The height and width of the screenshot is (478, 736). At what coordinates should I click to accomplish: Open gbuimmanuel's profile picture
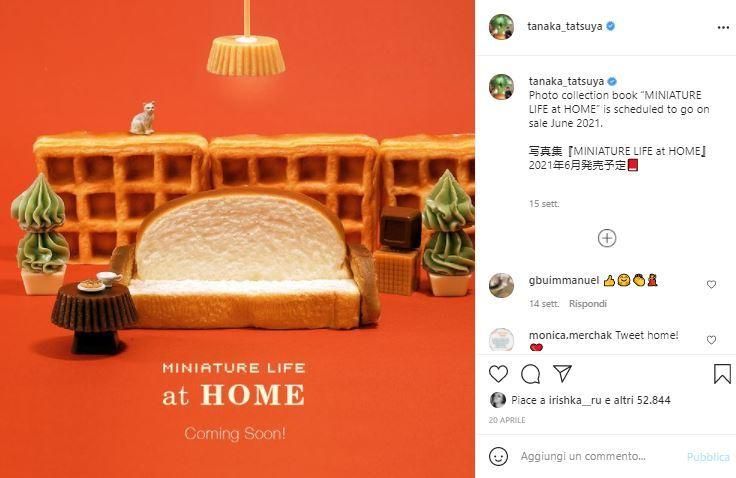tap(501, 285)
